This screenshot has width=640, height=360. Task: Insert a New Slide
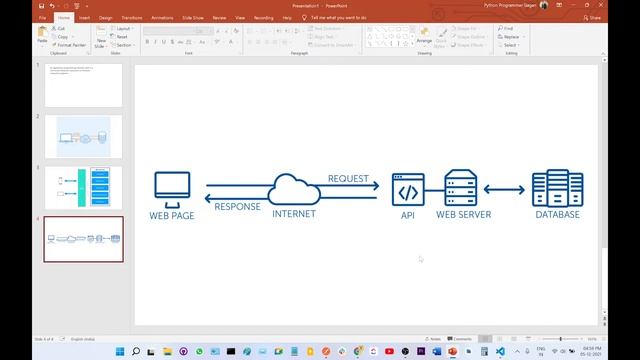tap(101, 37)
